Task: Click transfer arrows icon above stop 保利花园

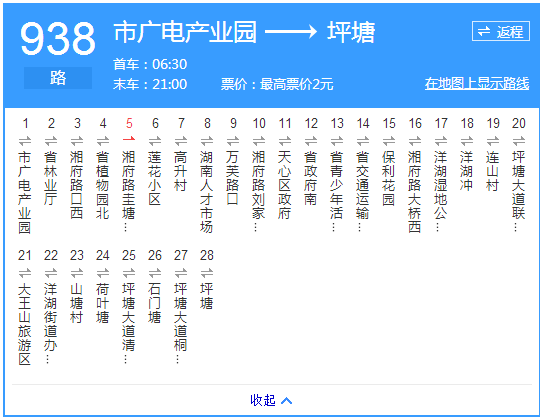Action: click(x=389, y=141)
